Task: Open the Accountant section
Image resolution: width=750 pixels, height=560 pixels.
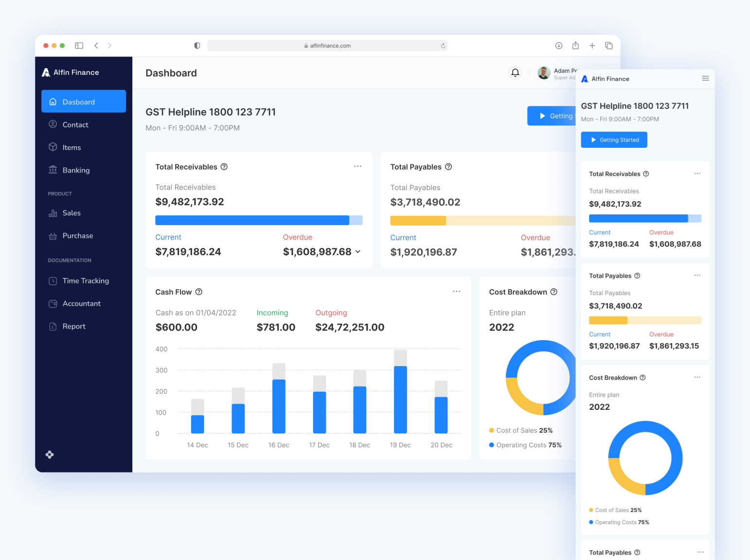Action: (x=81, y=303)
